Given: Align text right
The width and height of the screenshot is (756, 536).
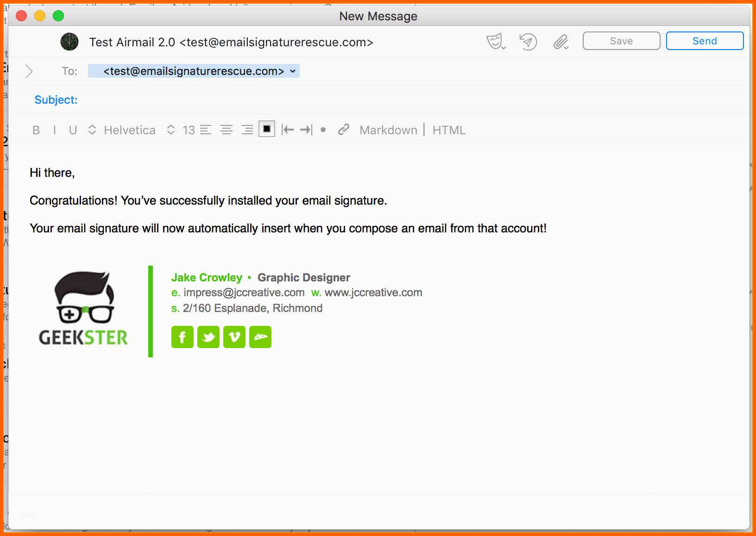Looking at the screenshot, I should tap(247, 130).
